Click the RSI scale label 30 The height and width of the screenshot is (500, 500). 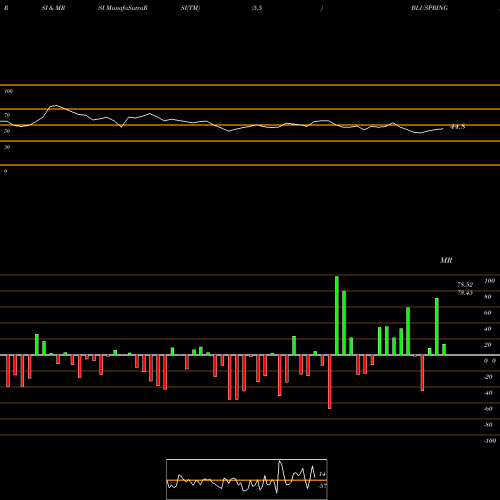7,147
